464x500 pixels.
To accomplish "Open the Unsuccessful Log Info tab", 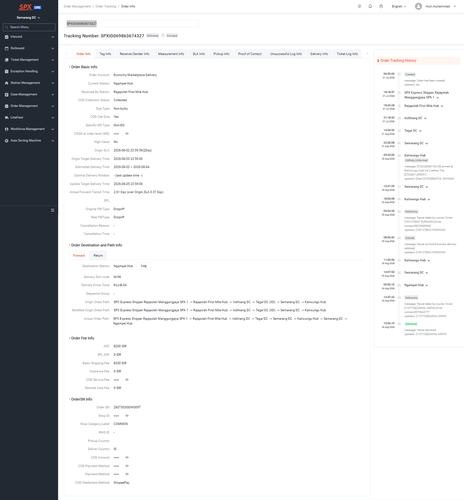I will pos(286,54).
